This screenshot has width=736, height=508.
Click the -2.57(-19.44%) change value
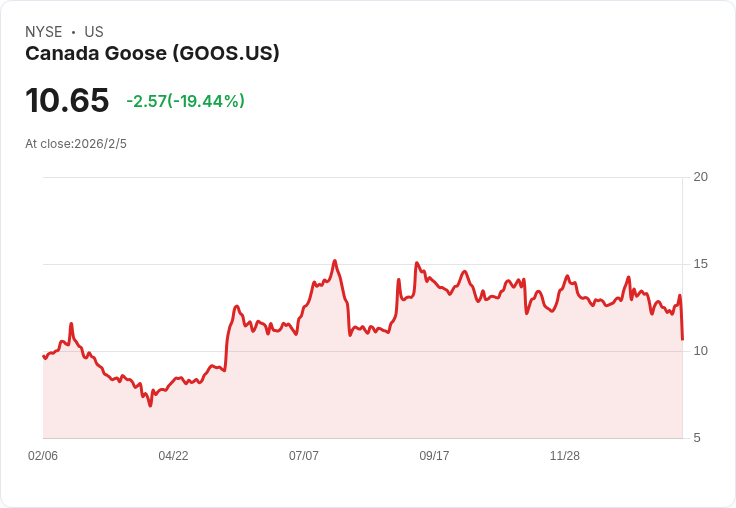(185, 101)
